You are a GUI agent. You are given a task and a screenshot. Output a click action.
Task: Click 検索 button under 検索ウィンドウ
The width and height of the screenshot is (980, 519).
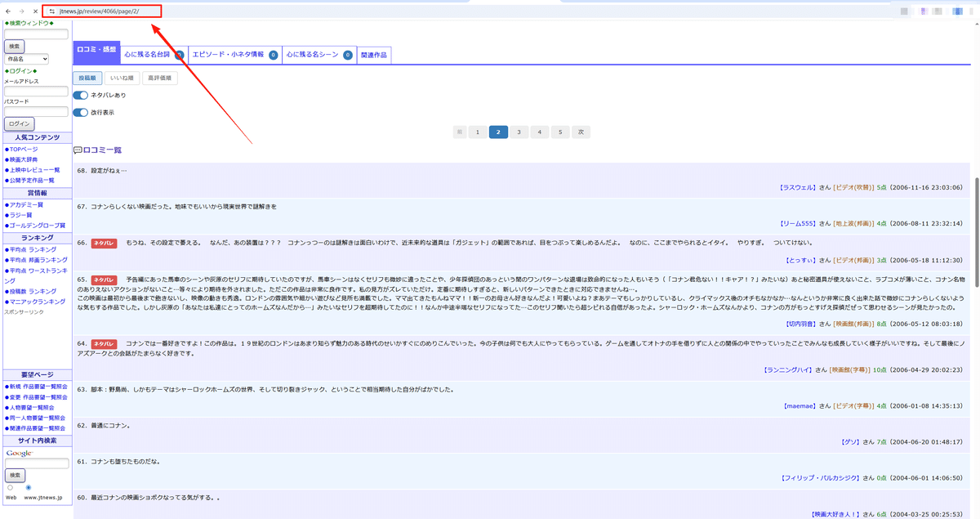tap(14, 47)
